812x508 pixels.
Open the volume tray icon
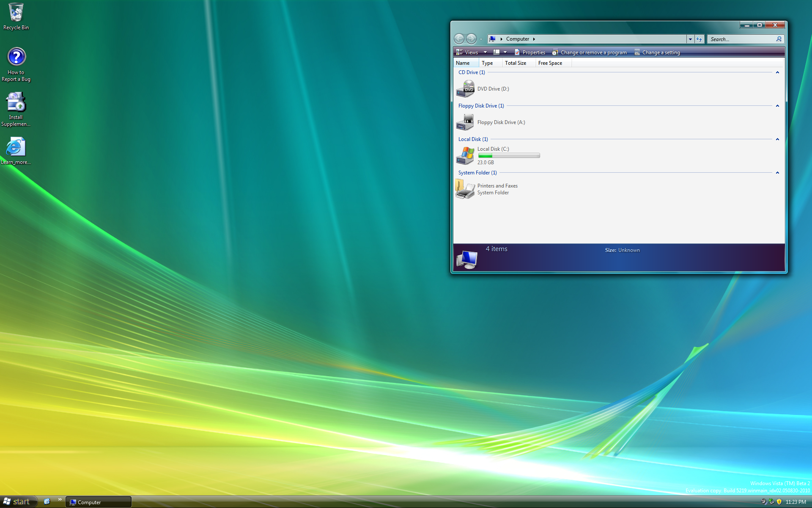764,502
